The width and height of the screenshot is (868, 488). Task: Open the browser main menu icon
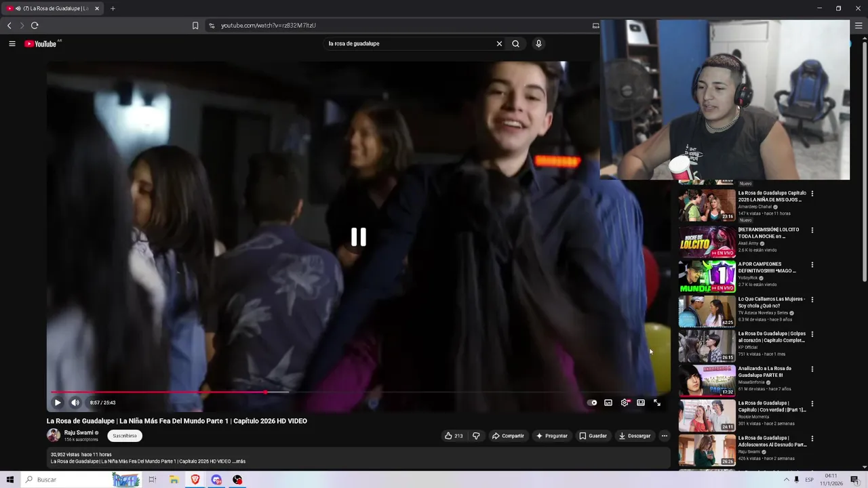click(859, 25)
